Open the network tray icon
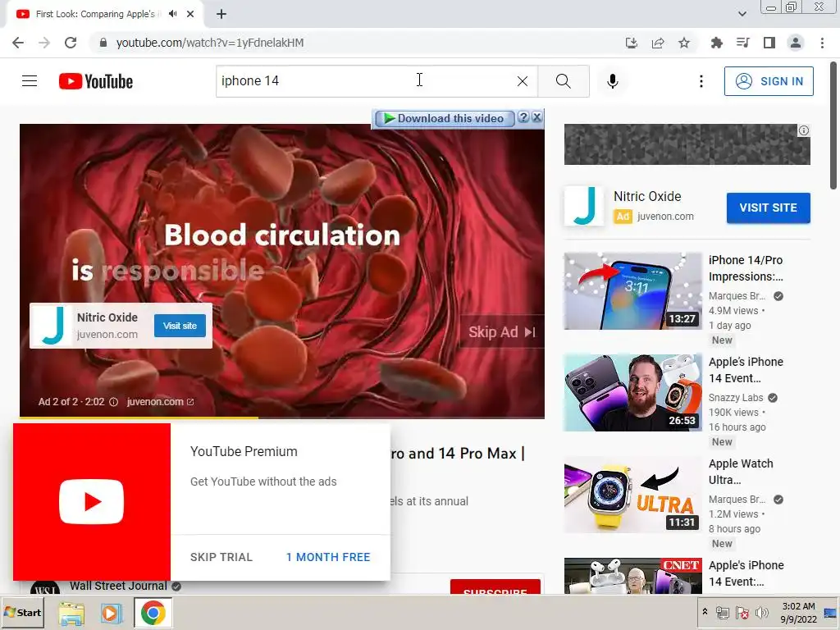This screenshot has height=630, width=840. tap(723, 613)
